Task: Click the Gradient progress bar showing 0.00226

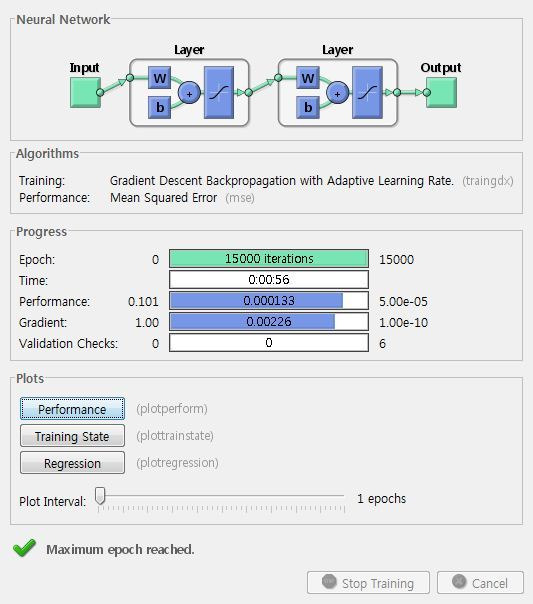Action: point(269,322)
